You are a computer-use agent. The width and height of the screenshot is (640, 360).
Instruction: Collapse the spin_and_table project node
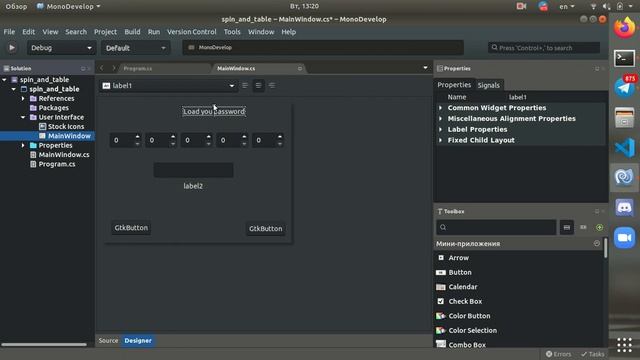[x=14, y=89]
